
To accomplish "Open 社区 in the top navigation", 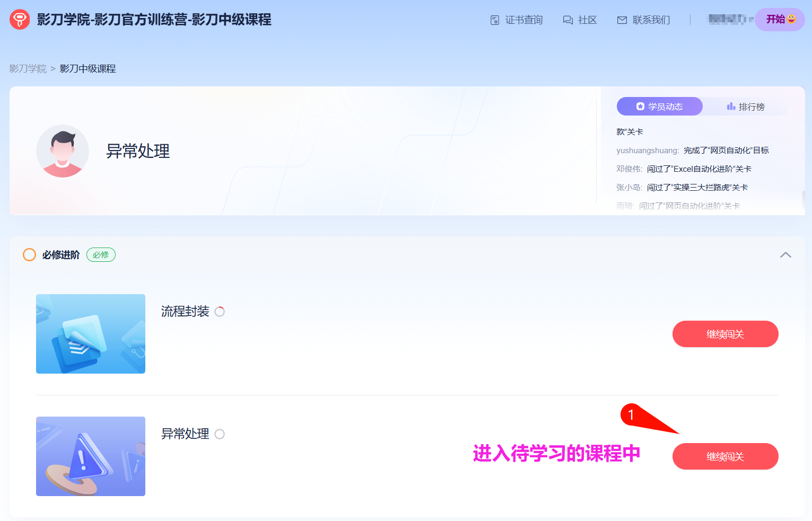I will click(x=580, y=20).
